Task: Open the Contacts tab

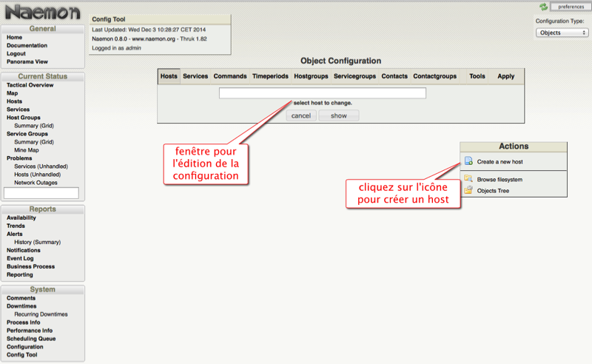Action: (394, 76)
